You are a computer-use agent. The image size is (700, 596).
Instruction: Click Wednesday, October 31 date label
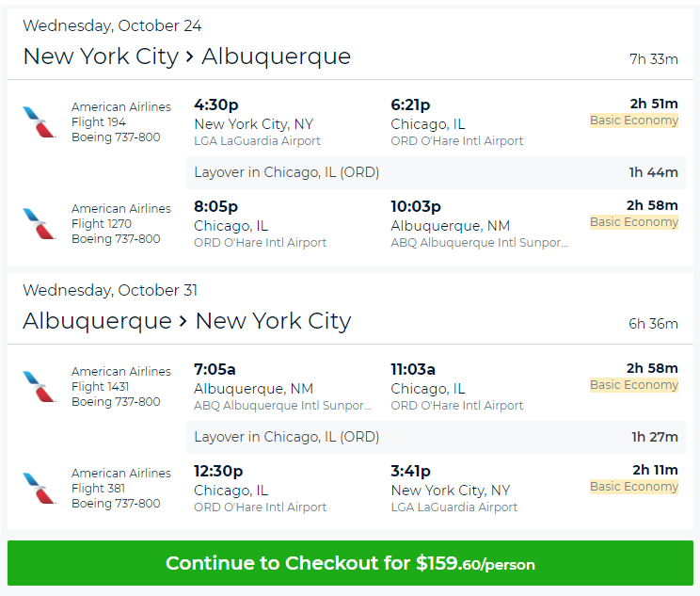coord(110,290)
